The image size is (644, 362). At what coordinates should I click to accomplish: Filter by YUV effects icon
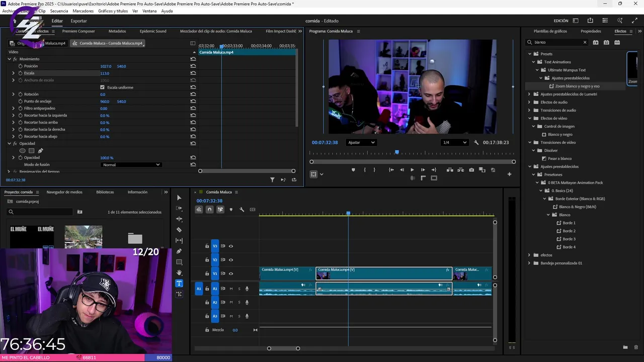[x=617, y=42]
